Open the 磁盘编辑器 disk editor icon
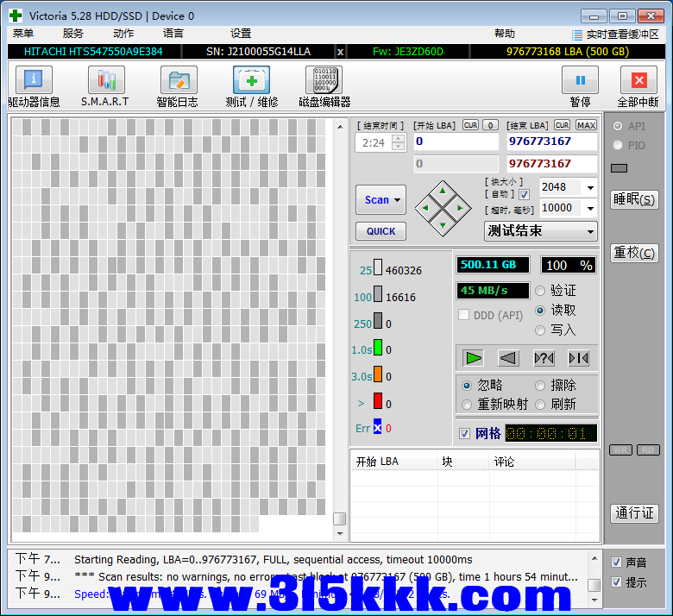 click(x=324, y=81)
